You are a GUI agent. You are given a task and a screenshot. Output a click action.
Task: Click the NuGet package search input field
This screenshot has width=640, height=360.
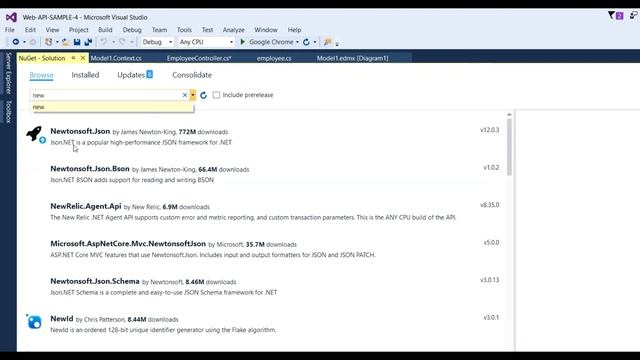click(105, 95)
